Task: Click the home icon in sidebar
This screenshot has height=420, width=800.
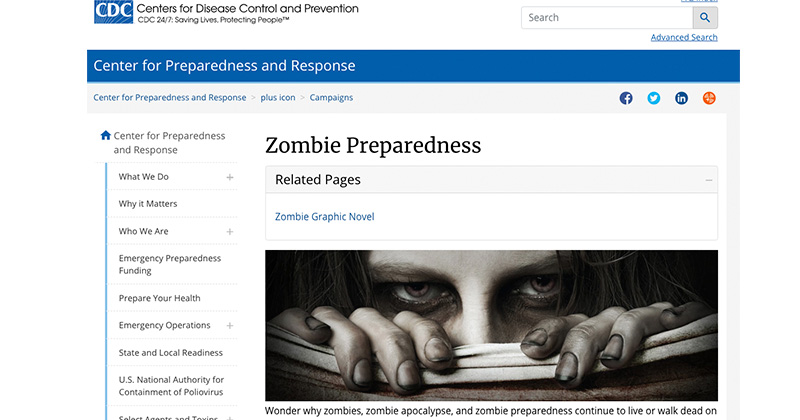Action: click(106, 136)
